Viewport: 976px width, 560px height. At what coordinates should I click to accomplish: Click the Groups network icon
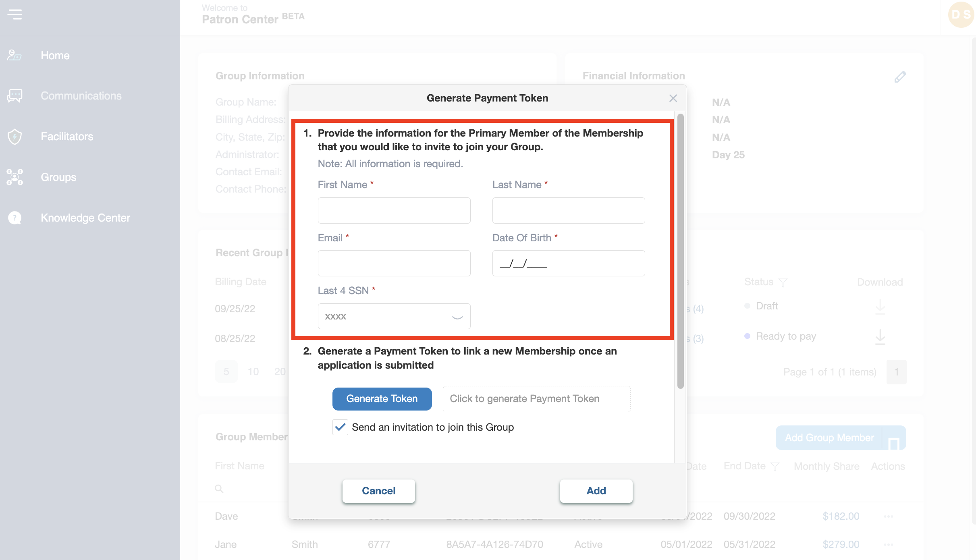point(15,177)
